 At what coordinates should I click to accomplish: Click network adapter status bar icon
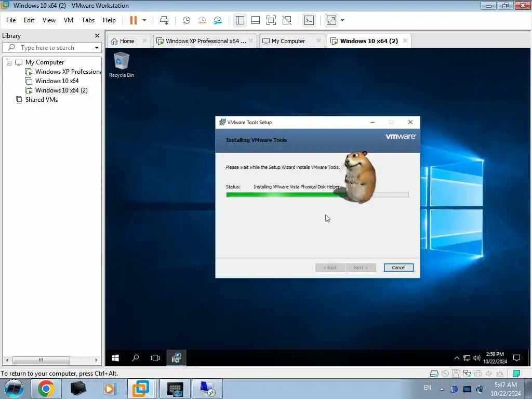pyautogui.click(x=467, y=374)
